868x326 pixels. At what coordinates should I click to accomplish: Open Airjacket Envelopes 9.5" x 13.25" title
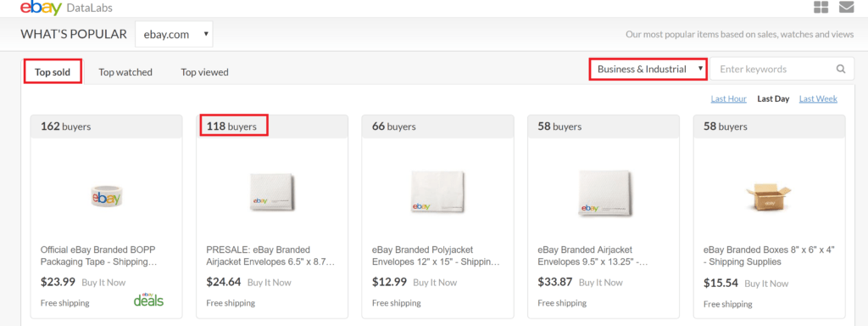tap(593, 256)
